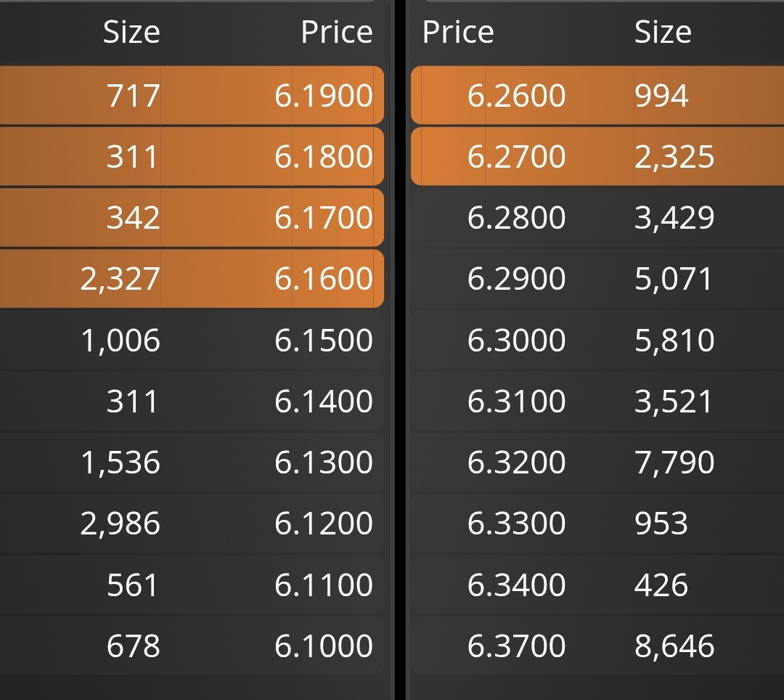The image size is (784, 700).
Task: Click the bid-side Size column header
Action: pos(131,32)
